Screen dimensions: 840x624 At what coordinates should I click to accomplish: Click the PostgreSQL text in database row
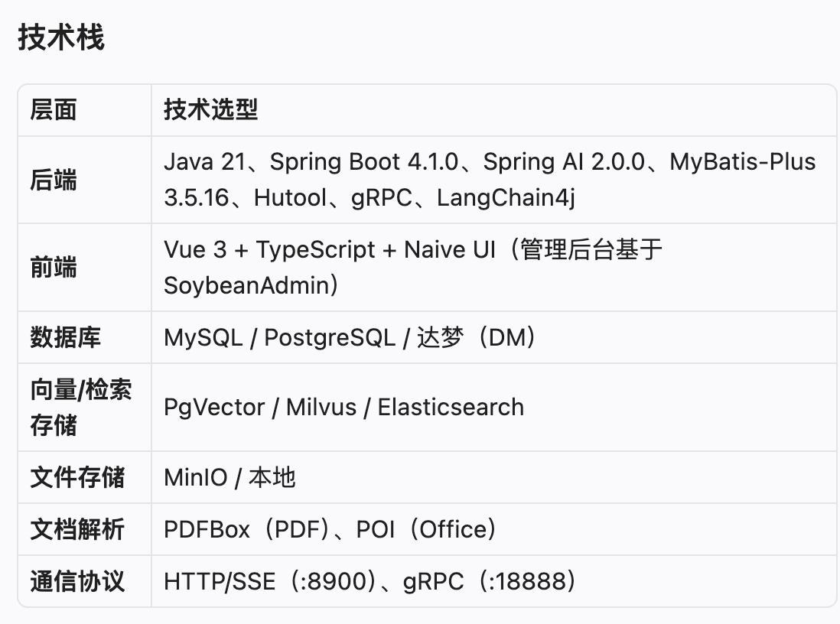pos(330,337)
